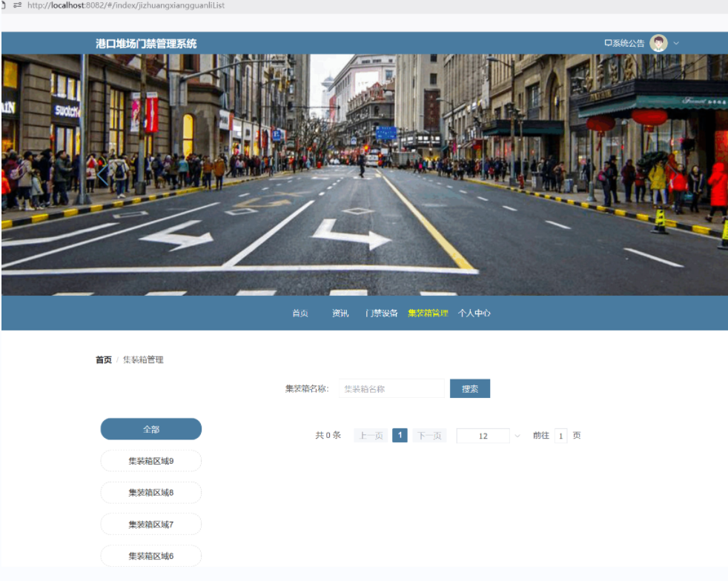The height and width of the screenshot is (581, 728).
Task: Open the 集装箱管理 navigation item
Action: pos(428,313)
